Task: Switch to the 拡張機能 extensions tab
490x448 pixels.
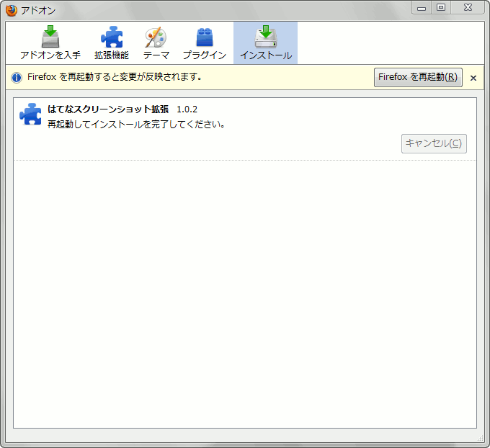Action: click(x=112, y=42)
